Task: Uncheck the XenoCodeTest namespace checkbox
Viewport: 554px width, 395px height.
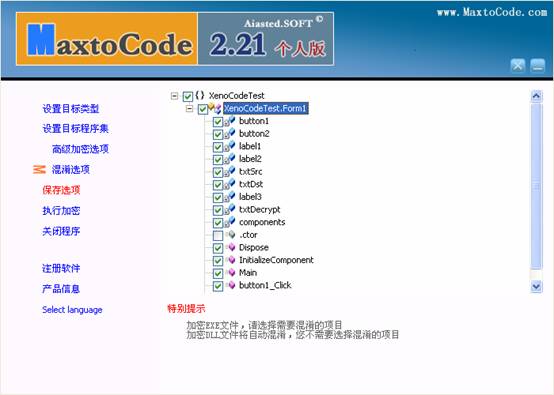Action: click(x=188, y=96)
